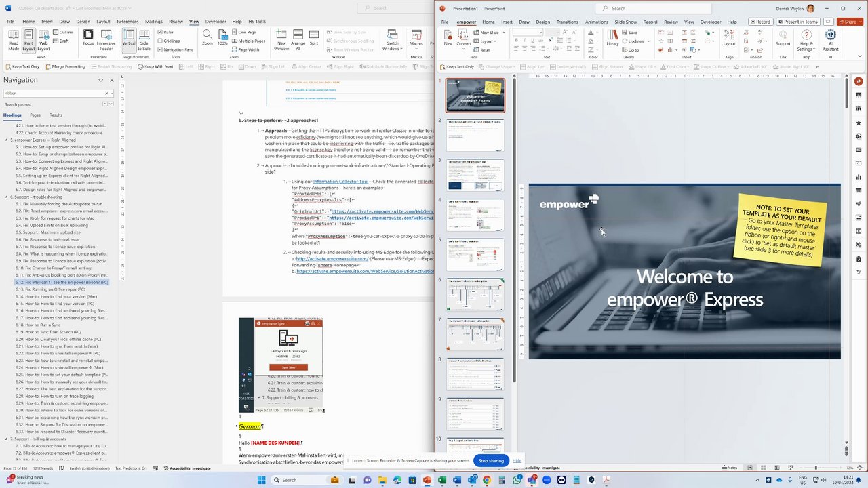Screen dimensions: 868x488
Task: Close the Word Navigation pane
Action: tap(112, 80)
